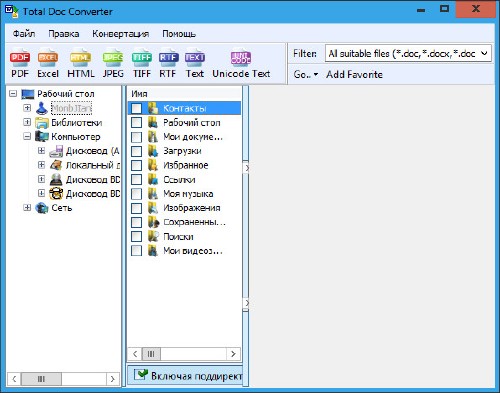
Task: Convert to PDF using the PDF icon
Action: pos(20,64)
